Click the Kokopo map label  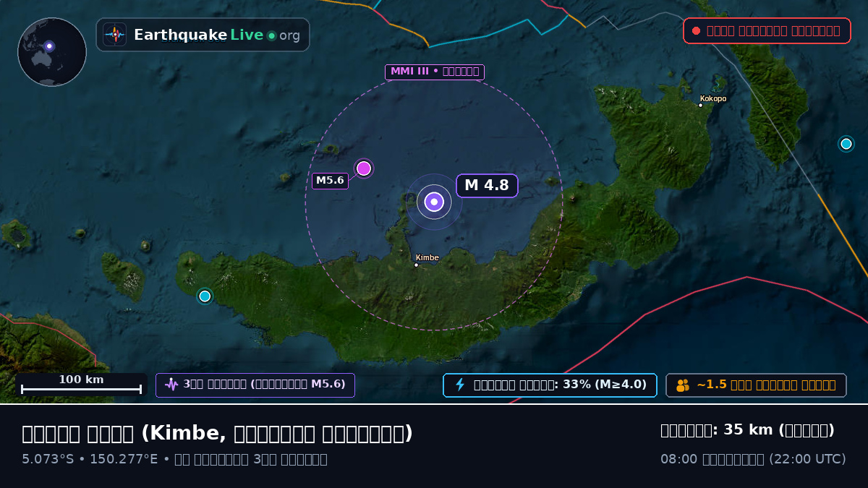[713, 98]
